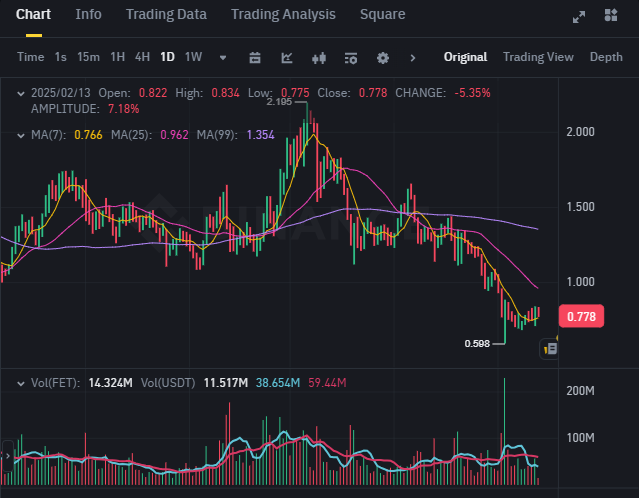Select the Time interval option
Image resolution: width=639 pixels, height=498 pixels.
tap(31, 57)
